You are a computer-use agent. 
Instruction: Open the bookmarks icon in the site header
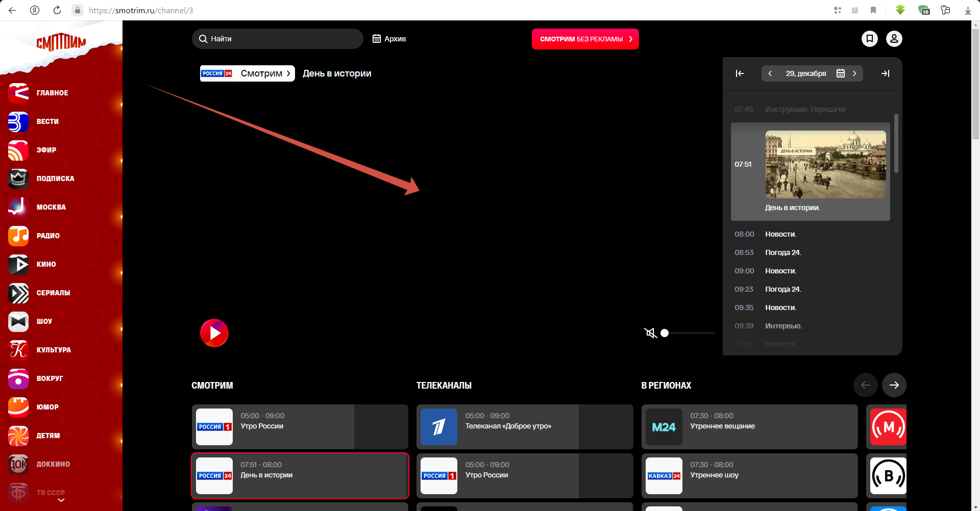870,39
